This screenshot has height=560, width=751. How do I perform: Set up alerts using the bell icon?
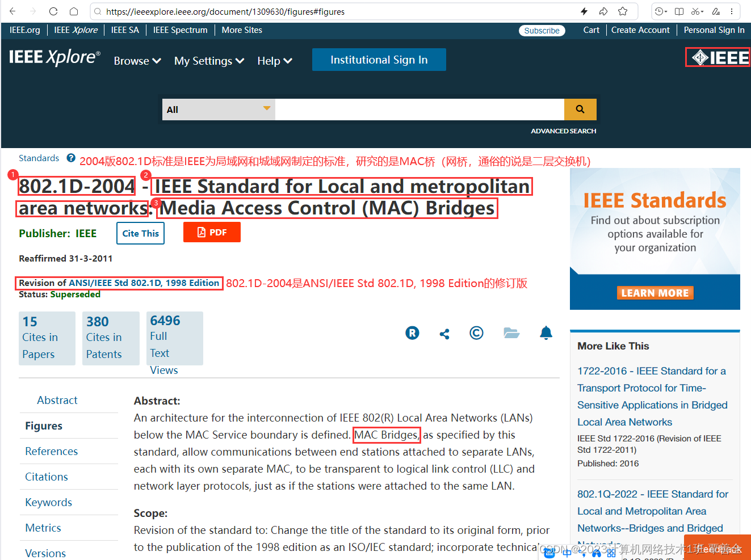pyautogui.click(x=546, y=333)
